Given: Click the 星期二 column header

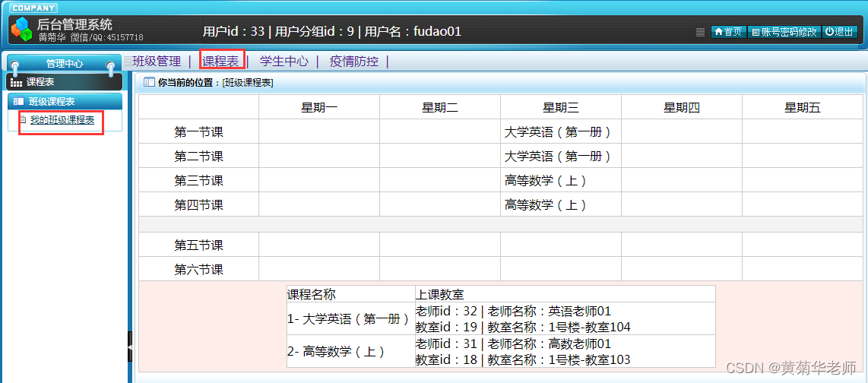Looking at the screenshot, I should [440, 107].
